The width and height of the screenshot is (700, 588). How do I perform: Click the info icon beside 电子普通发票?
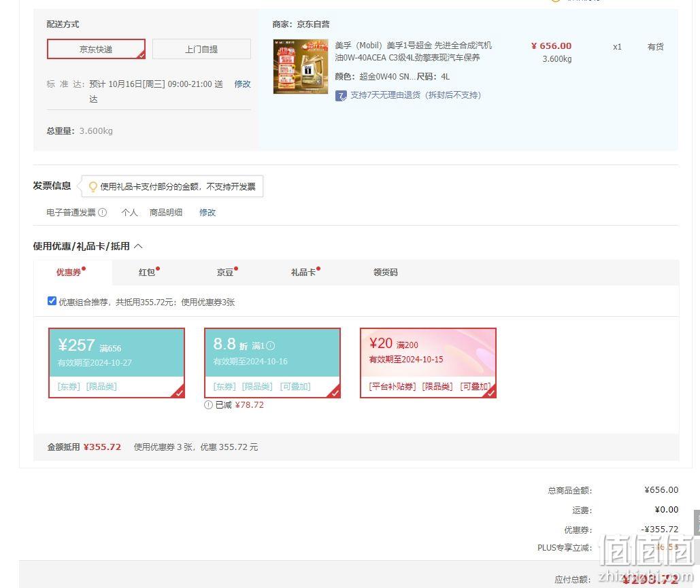click(102, 212)
